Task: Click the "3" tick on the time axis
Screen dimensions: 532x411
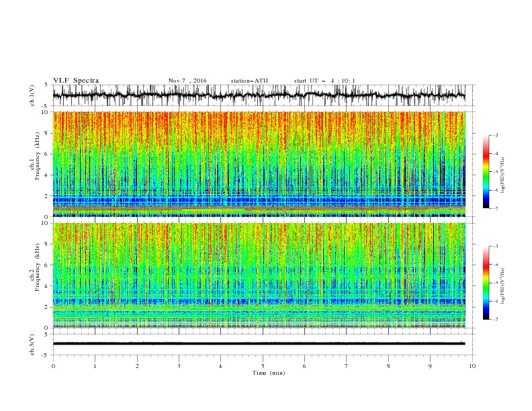Action: [x=179, y=366]
